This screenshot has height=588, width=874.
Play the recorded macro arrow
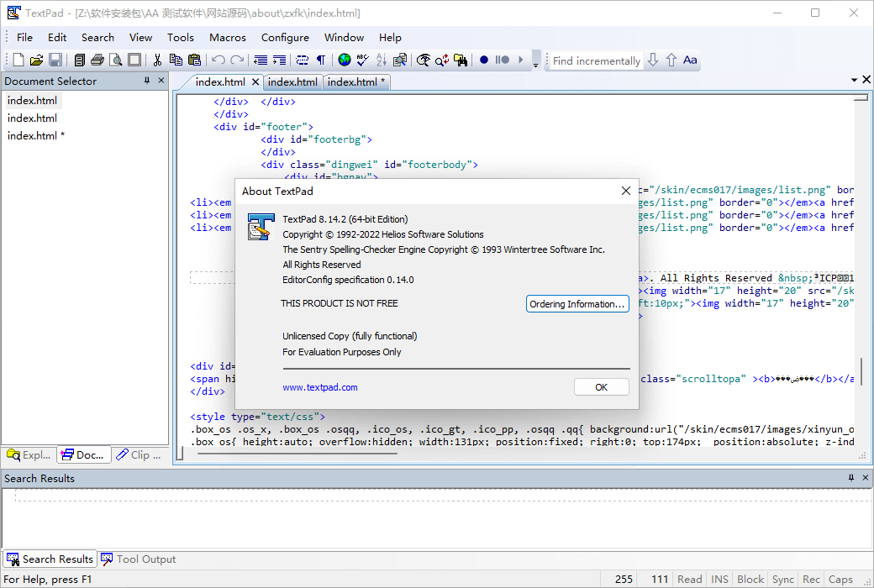click(x=520, y=60)
